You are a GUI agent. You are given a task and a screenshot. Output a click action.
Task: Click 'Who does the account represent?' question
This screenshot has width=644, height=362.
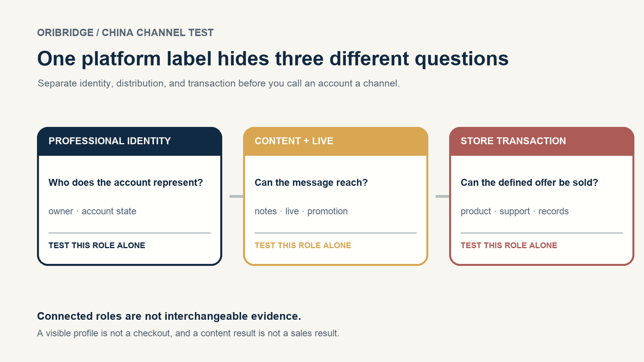pos(126,183)
